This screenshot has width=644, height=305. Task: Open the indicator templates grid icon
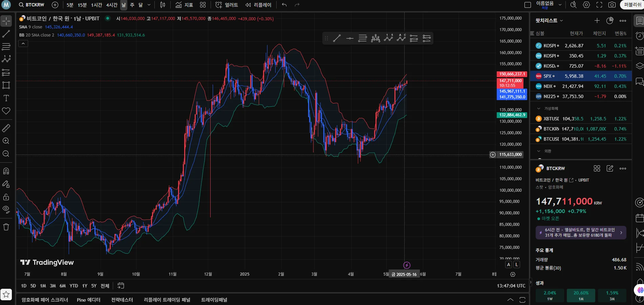(203, 5)
